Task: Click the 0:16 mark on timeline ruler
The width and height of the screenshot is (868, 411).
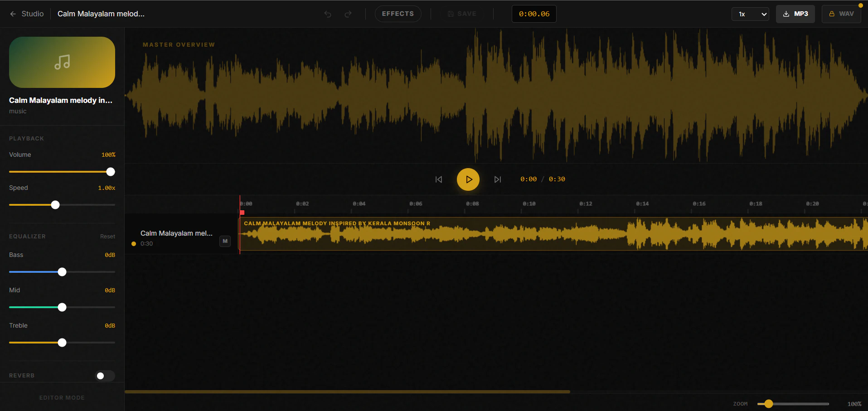Action: coord(699,204)
